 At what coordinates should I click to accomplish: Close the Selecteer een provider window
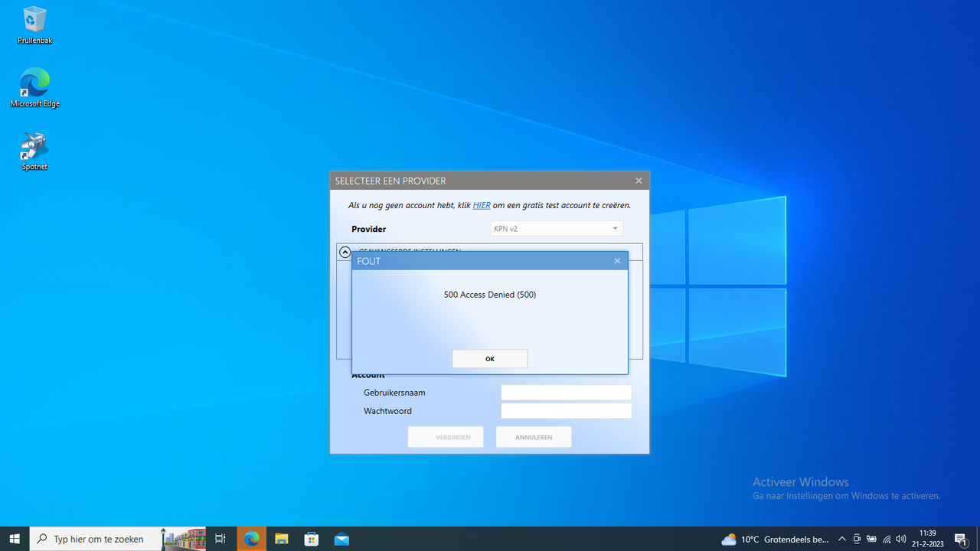(x=639, y=181)
